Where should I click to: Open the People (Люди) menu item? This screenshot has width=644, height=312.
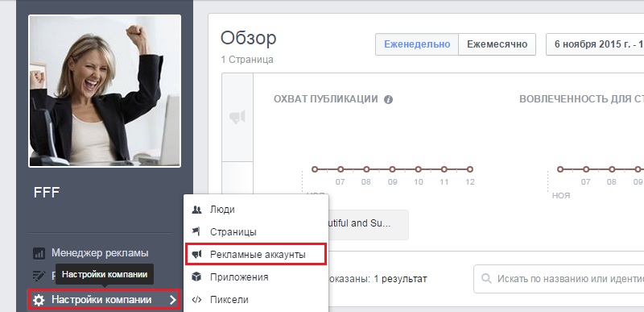(x=257, y=210)
